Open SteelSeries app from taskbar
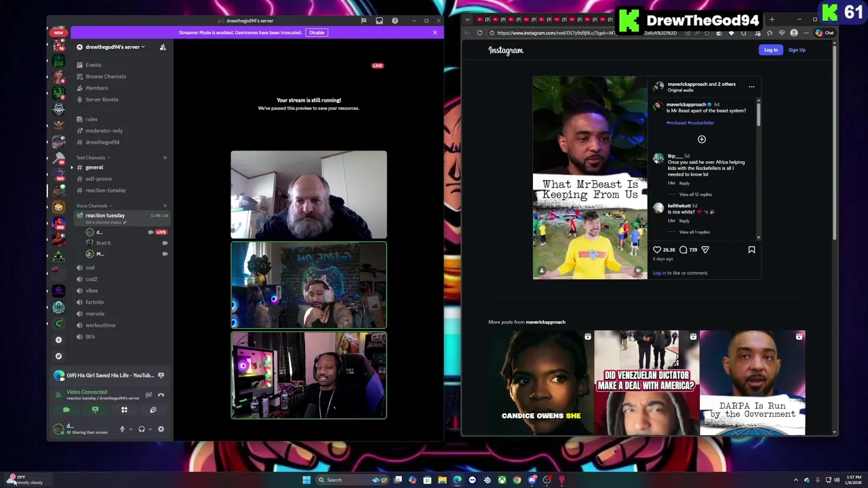The width and height of the screenshot is (868, 488). coord(487,480)
